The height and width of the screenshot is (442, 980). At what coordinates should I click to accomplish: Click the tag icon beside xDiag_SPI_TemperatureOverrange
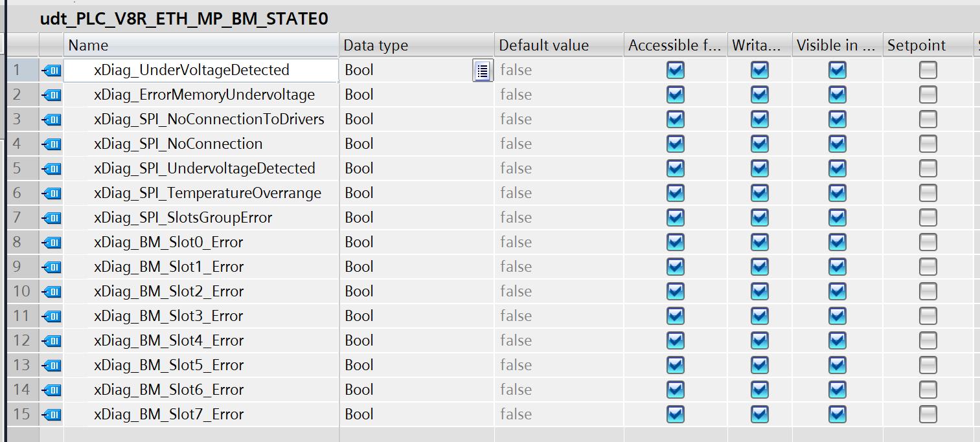(x=51, y=193)
